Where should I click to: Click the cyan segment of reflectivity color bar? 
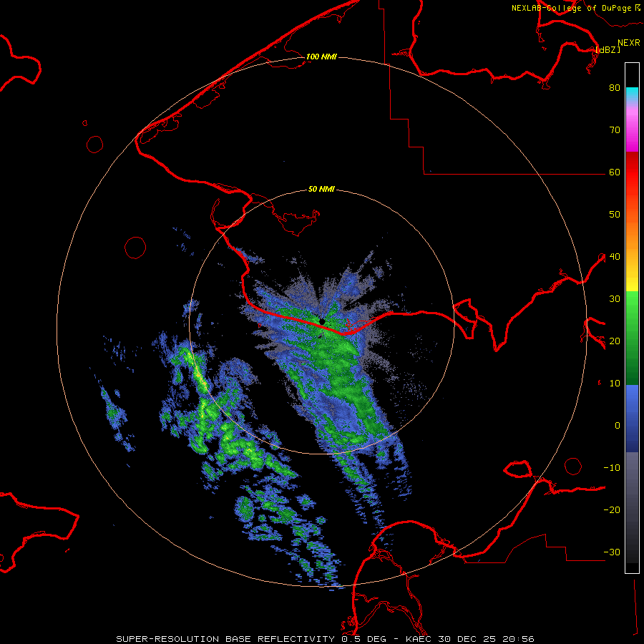pyautogui.click(x=632, y=94)
